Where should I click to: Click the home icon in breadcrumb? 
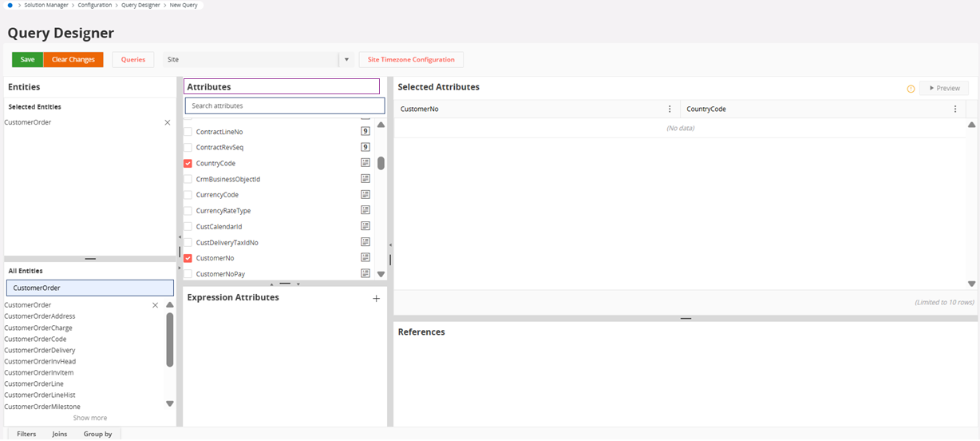10,5
